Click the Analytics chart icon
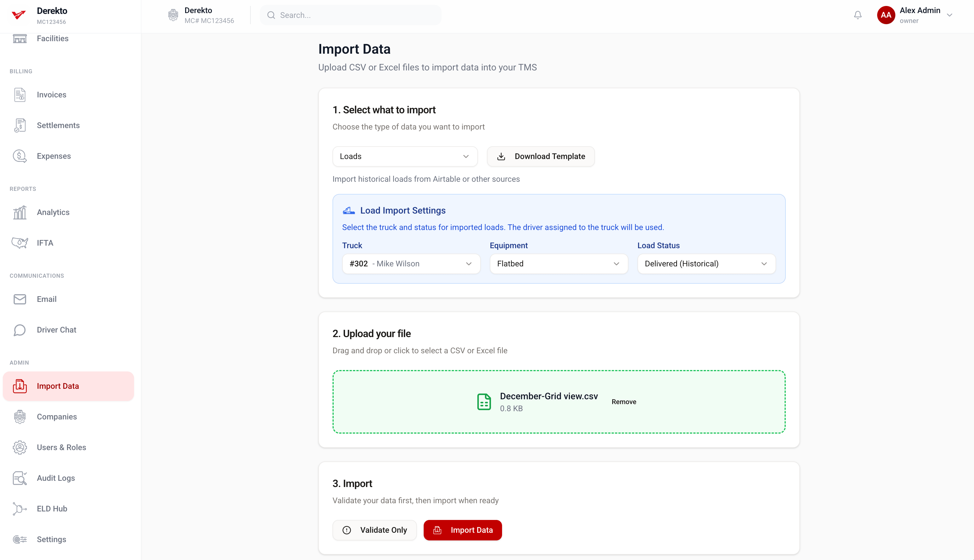Screen dimensions: 974x560 20,212
